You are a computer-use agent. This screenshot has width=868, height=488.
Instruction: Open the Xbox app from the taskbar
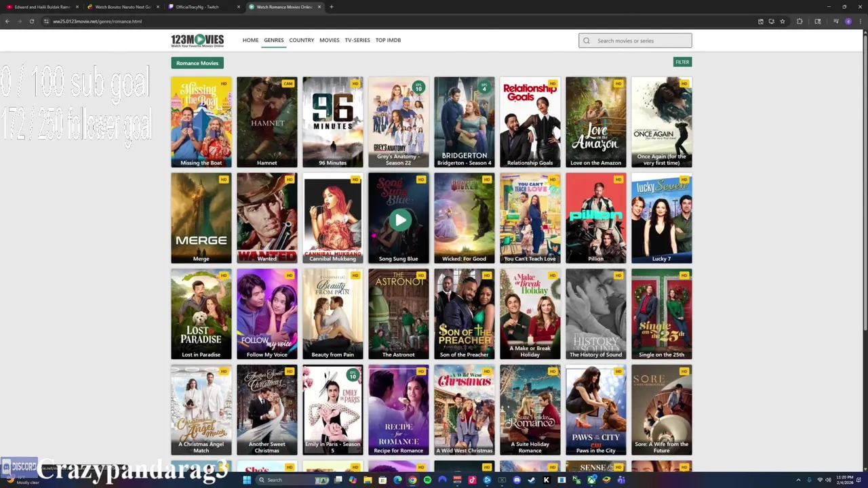pyautogui.click(x=591, y=480)
